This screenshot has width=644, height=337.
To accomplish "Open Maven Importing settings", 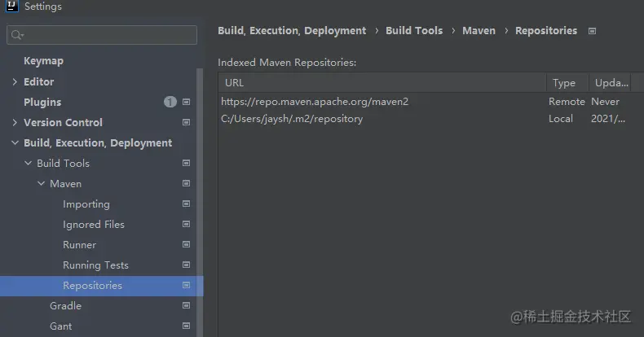I will tap(86, 204).
